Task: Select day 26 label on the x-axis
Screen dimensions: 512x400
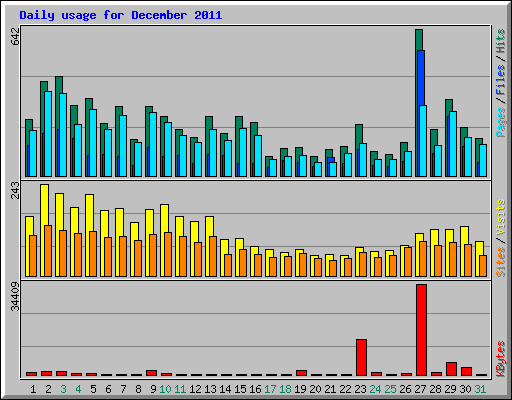Action: (405, 389)
